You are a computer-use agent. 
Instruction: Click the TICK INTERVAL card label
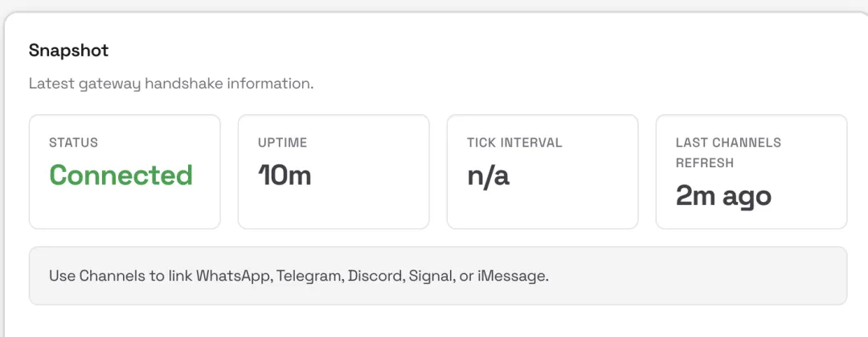[x=514, y=142]
